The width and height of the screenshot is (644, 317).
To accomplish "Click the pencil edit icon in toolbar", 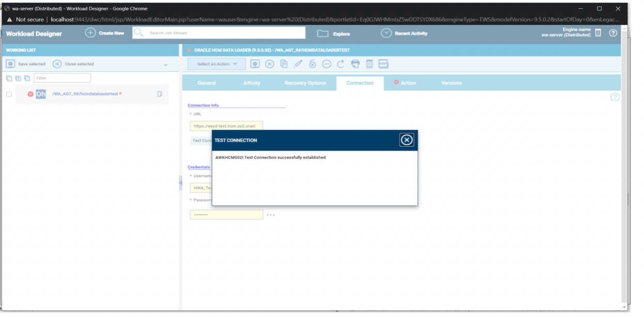I will 298,64.
